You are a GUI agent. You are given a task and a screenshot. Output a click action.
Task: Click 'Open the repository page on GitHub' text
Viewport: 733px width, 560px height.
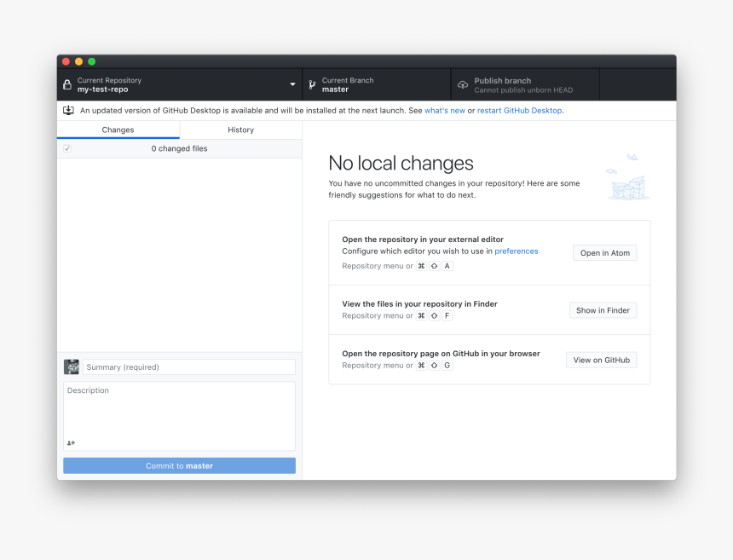(441, 354)
